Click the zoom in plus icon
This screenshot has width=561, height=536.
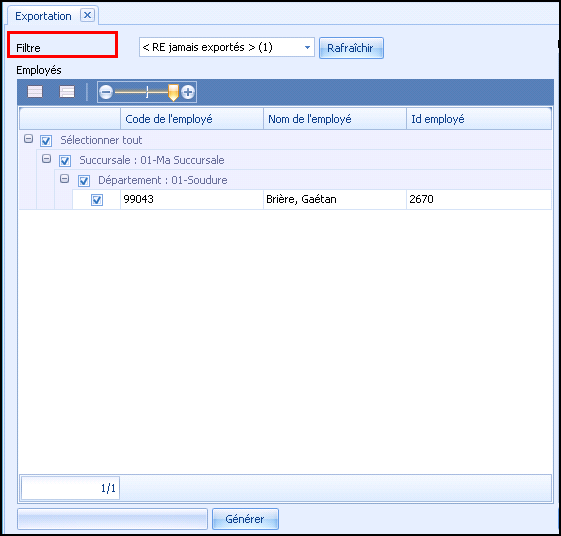pyautogui.click(x=188, y=92)
